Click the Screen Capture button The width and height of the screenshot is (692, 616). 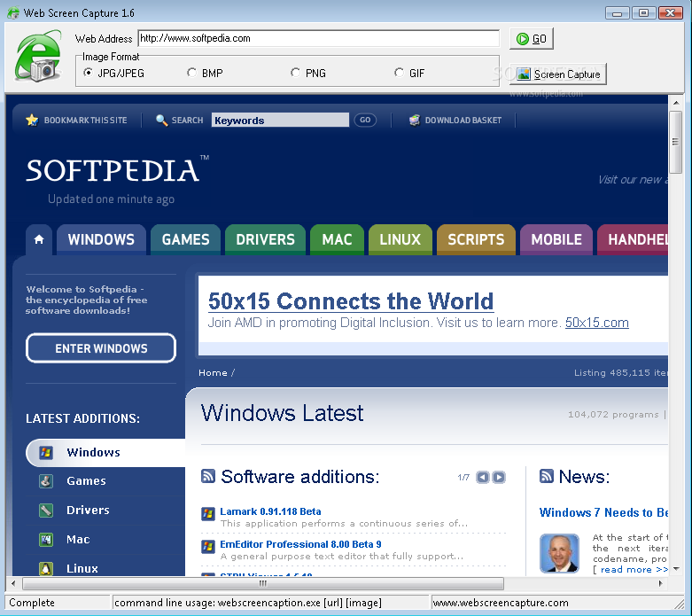point(558,74)
